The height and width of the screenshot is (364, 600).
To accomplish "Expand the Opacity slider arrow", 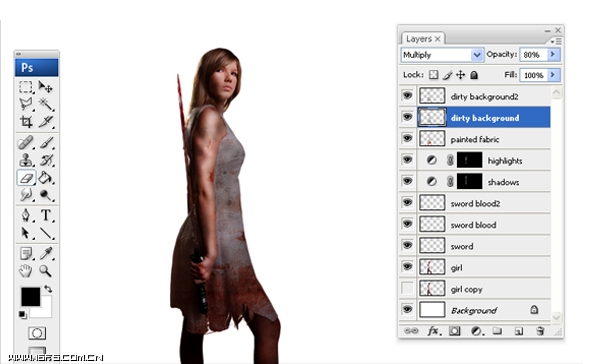I will tap(553, 55).
